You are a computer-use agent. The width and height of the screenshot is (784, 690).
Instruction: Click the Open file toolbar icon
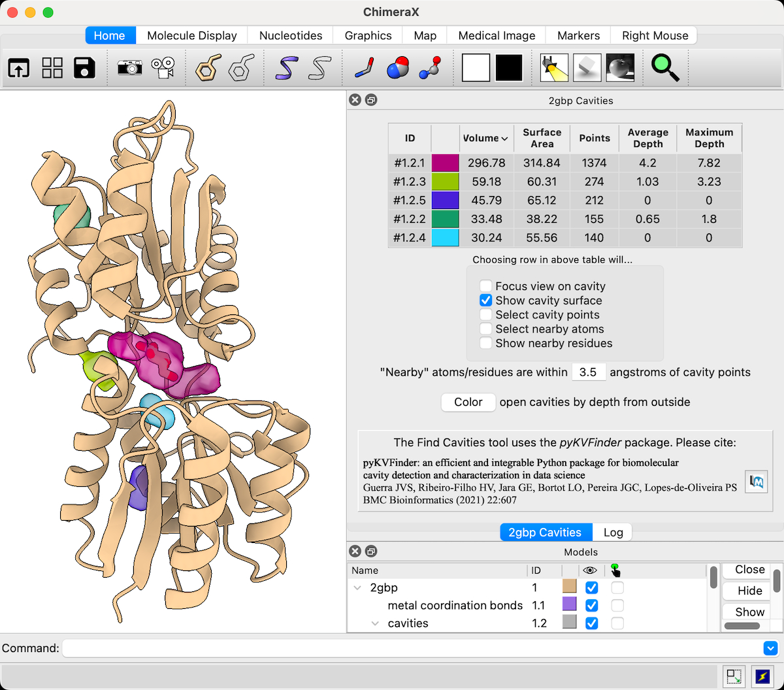point(19,67)
